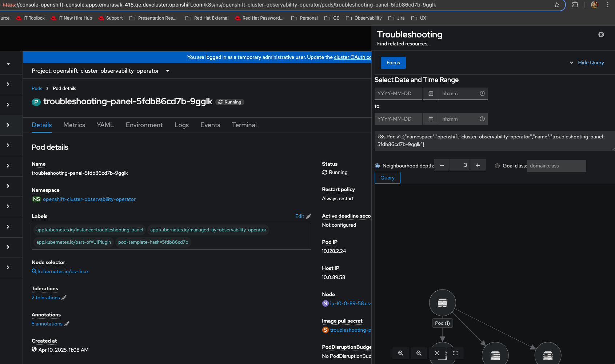Decrease the neighbourhood depth with minus
This screenshot has width=615, height=364.
coord(442,165)
